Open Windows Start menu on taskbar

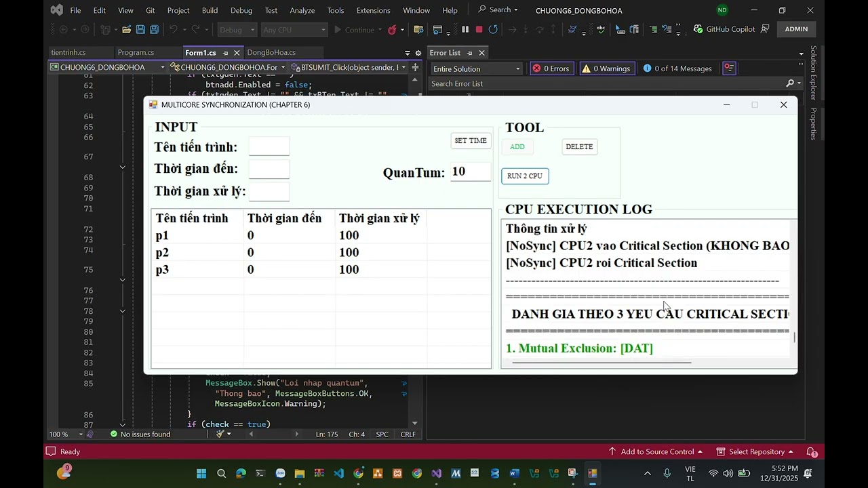[x=201, y=473]
